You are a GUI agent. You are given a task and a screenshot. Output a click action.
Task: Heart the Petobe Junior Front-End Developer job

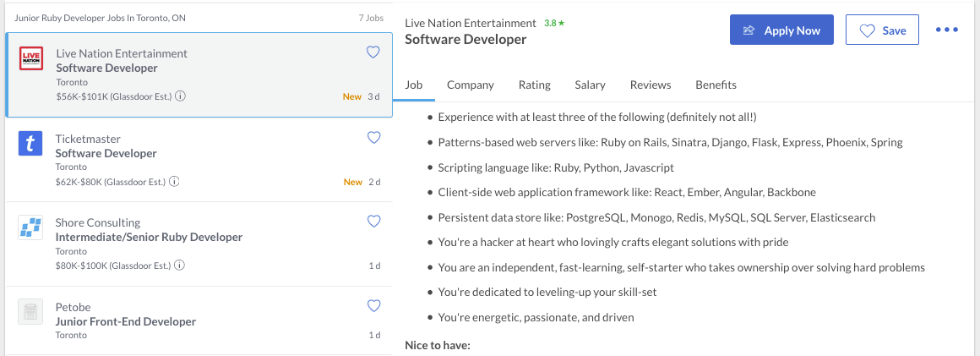point(373,305)
